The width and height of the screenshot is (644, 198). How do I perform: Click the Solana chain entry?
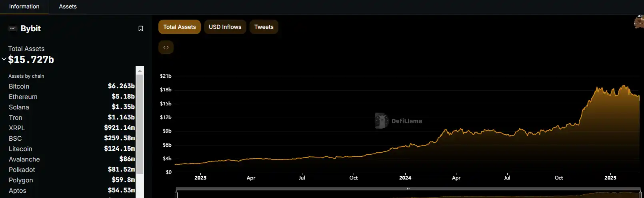[x=19, y=107]
